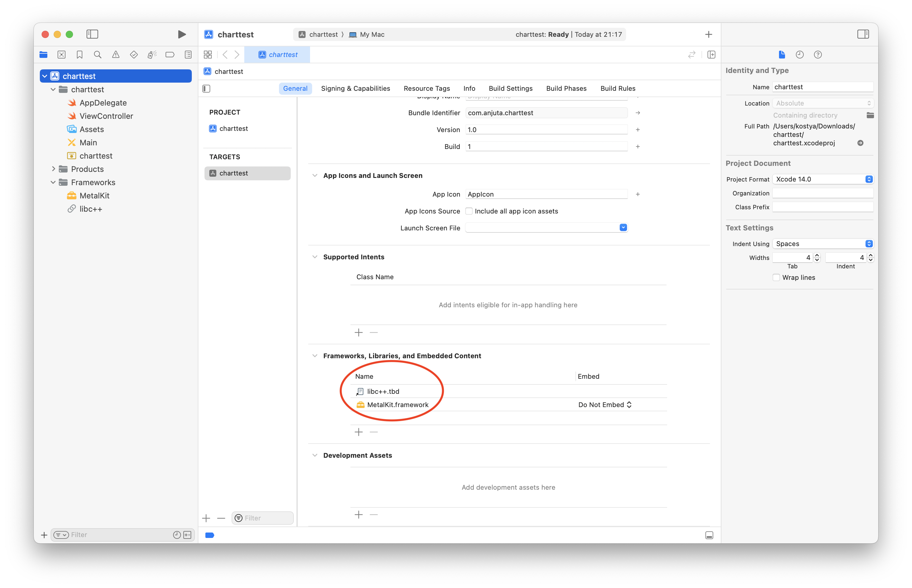Show the File inspector
This screenshot has width=912, height=588.
coord(782,55)
